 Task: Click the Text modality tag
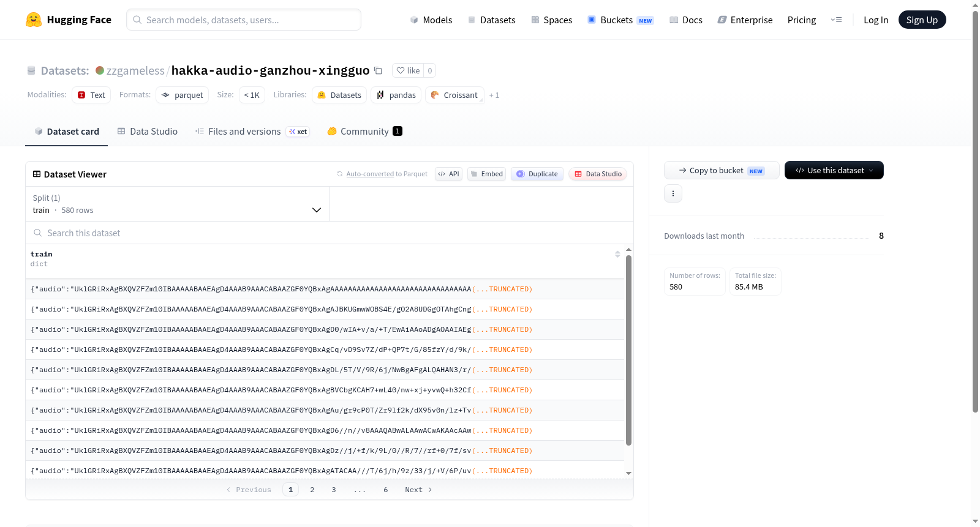pyautogui.click(x=91, y=95)
